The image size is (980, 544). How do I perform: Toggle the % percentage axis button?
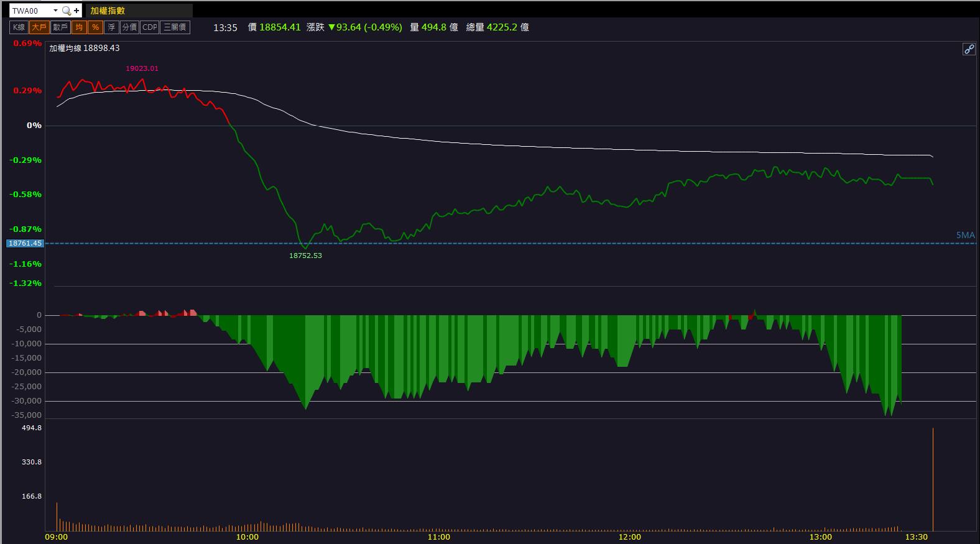(95, 27)
